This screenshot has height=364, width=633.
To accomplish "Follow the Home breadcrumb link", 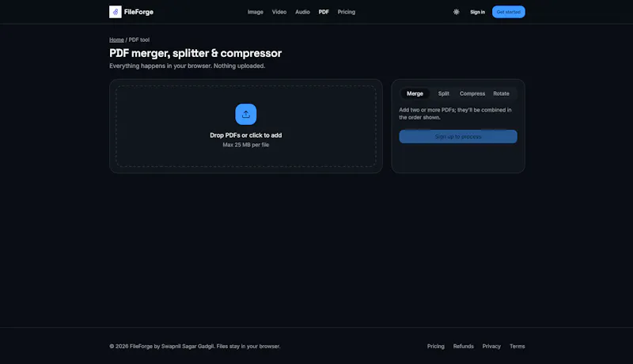I will point(116,40).
